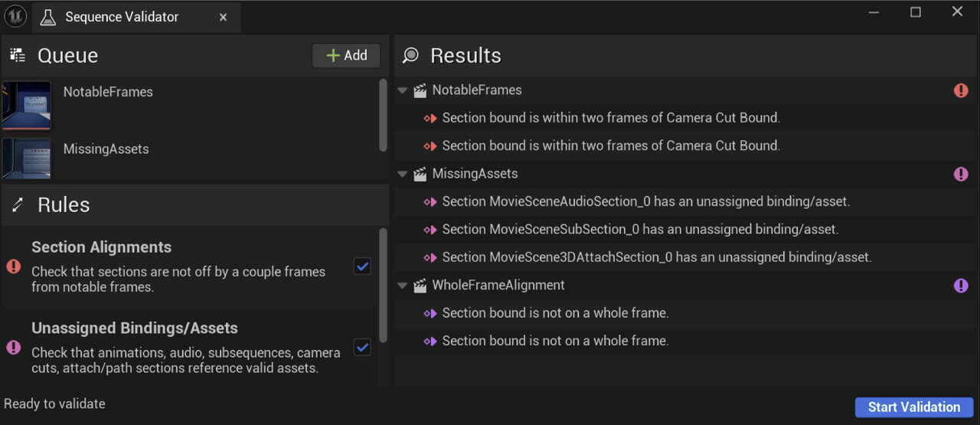Select the NotableFrames results header text
The height and width of the screenshot is (425, 980).
477,90
